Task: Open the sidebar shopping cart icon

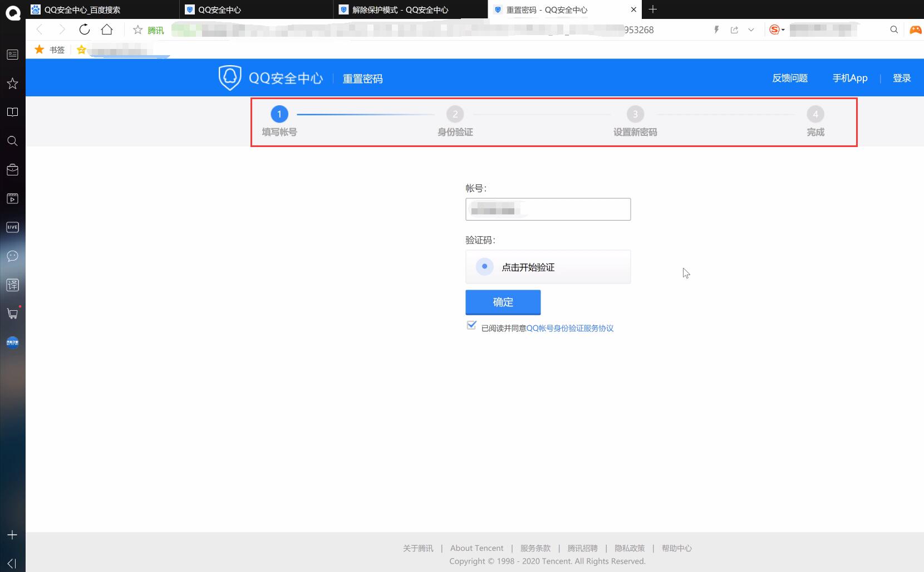Action: tap(12, 314)
